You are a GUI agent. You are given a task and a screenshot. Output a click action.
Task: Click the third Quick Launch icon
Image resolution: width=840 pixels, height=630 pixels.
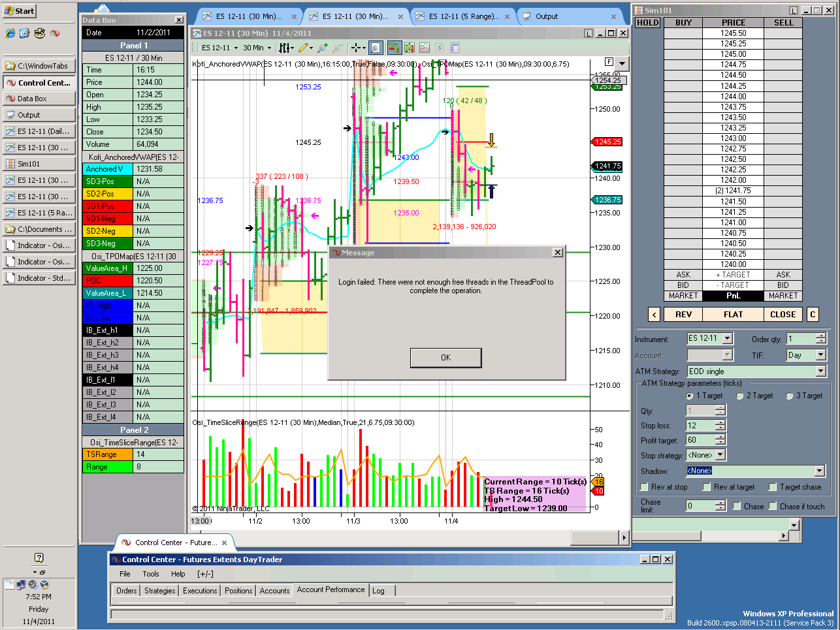click(40, 33)
